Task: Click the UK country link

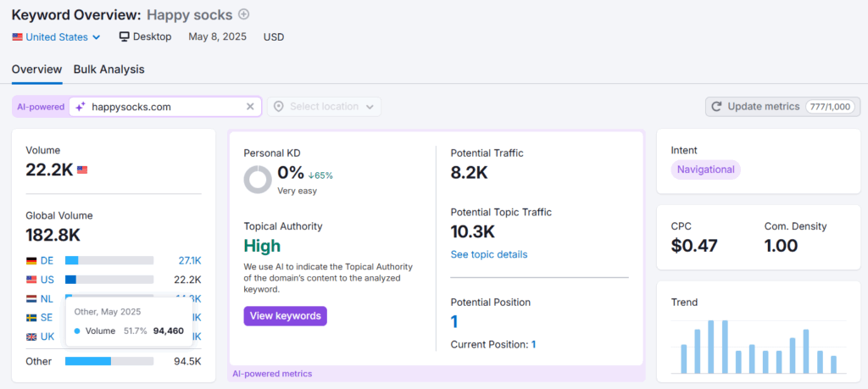Action: tap(47, 336)
